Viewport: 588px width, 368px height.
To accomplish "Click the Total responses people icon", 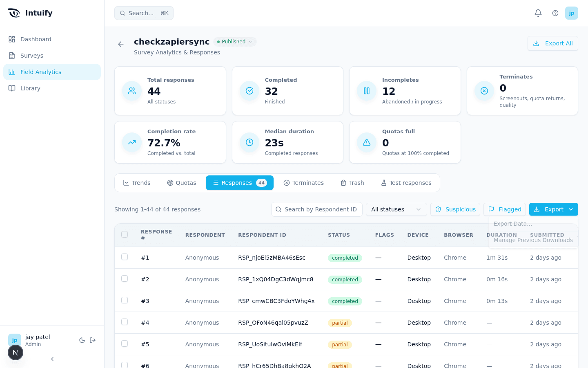I will (132, 91).
